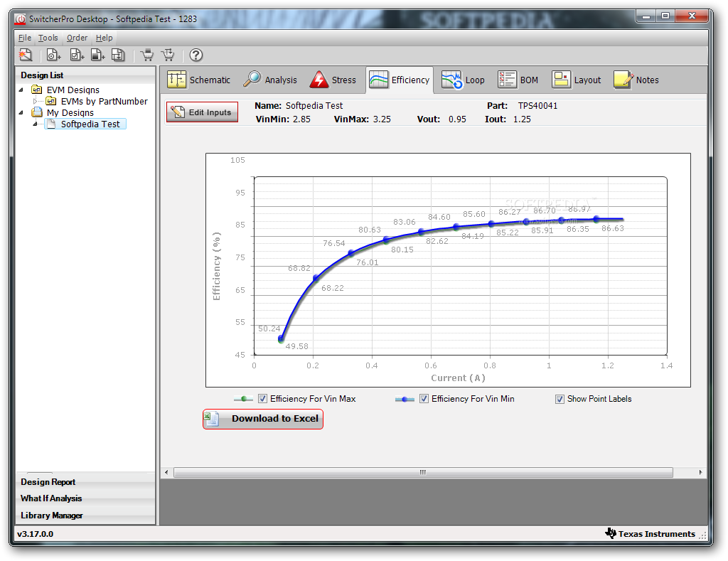
Task: Switch to the BOM tab label
Action: (529, 80)
